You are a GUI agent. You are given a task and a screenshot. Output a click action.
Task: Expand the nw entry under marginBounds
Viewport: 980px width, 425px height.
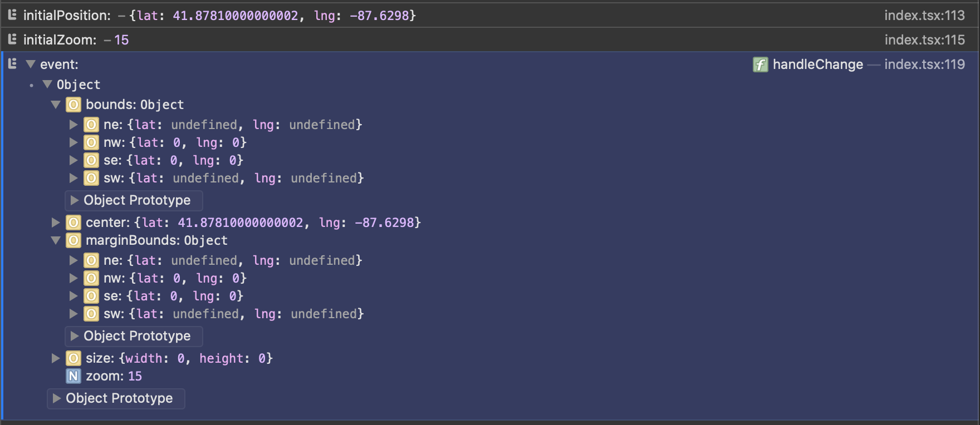[73, 278]
